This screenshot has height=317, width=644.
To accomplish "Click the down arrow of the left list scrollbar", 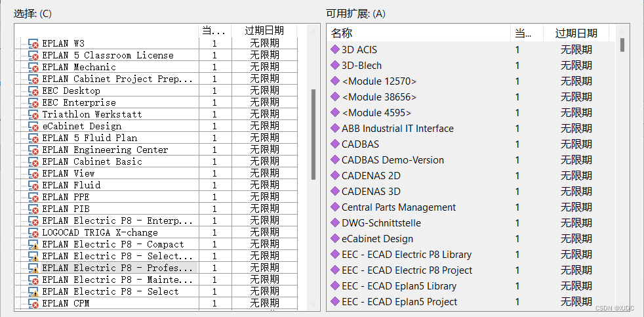I will click(313, 305).
